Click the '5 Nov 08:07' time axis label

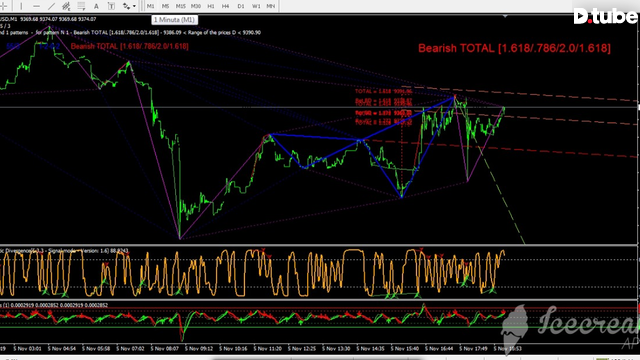tap(164, 349)
